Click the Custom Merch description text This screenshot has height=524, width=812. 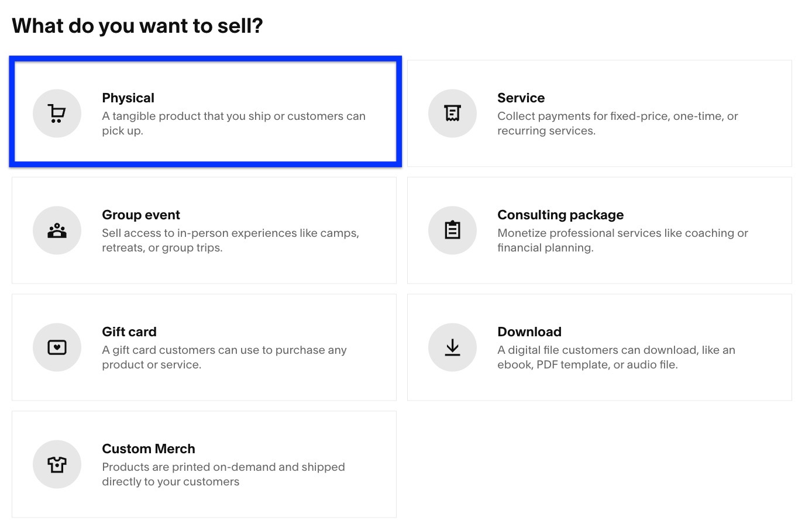(223, 474)
